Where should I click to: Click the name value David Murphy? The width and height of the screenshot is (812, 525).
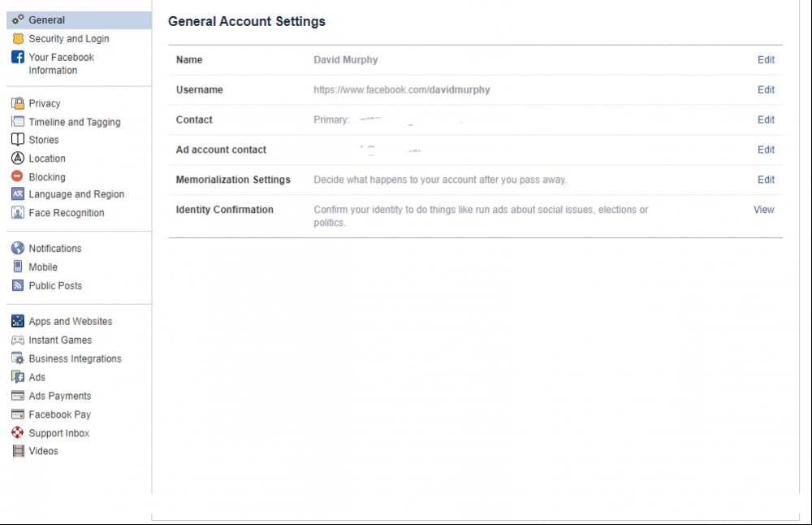(346, 59)
